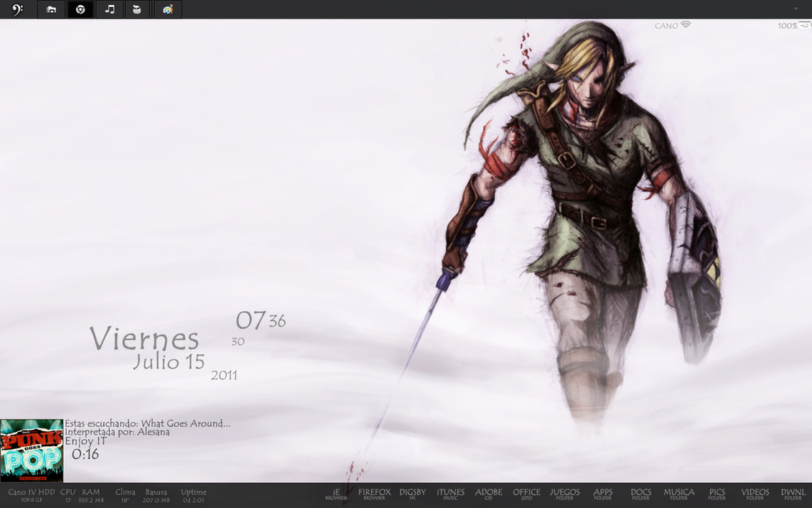812x508 pixels.
Task: Launch iTunes Music from the dock
Action: point(451,494)
